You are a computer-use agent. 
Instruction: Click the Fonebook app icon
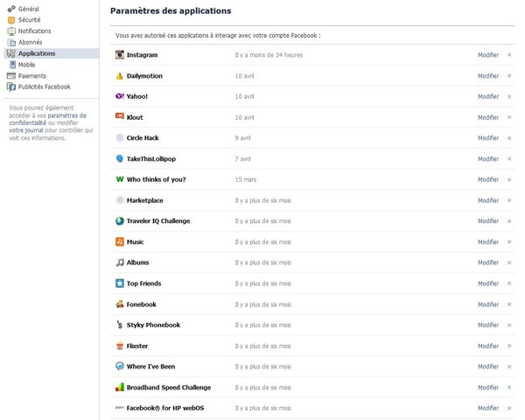point(120,304)
